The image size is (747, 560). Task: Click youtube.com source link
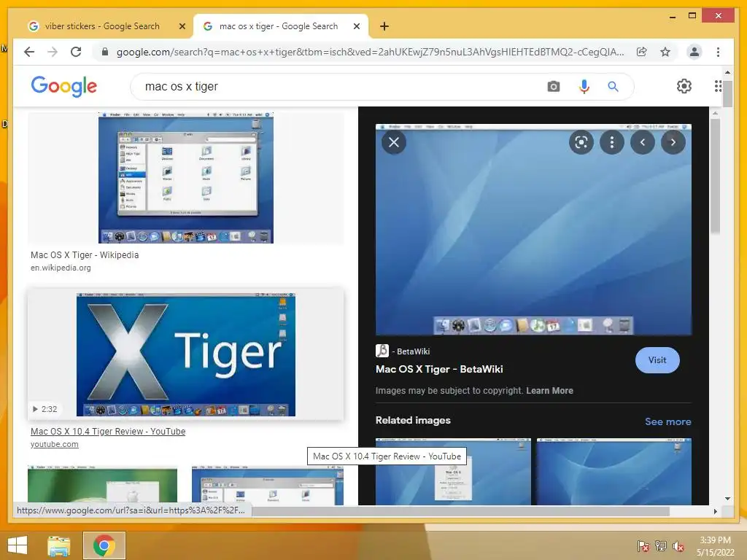click(54, 444)
